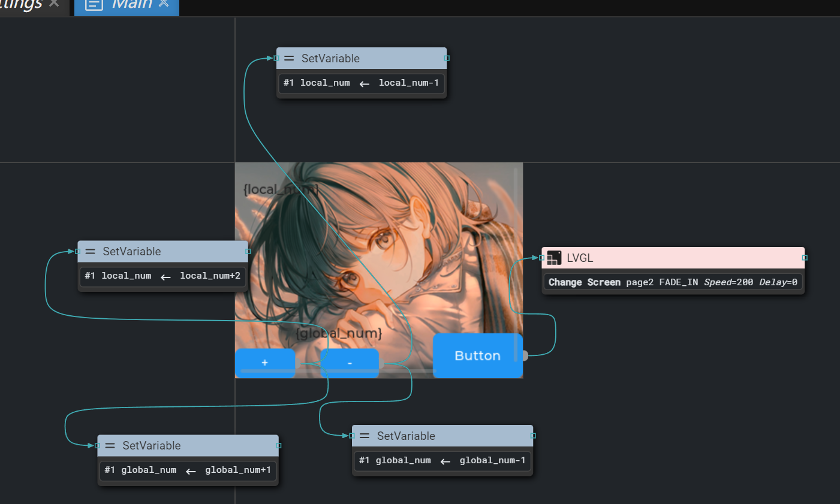Click the local_num+2 assignment expression
Screen dimensions: 840x504
[x=162, y=276]
